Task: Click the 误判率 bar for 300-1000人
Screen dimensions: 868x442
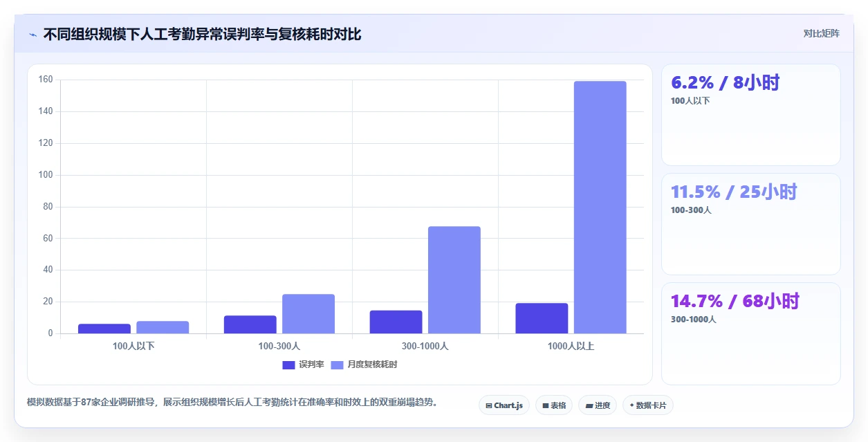Action: pyautogui.click(x=396, y=322)
